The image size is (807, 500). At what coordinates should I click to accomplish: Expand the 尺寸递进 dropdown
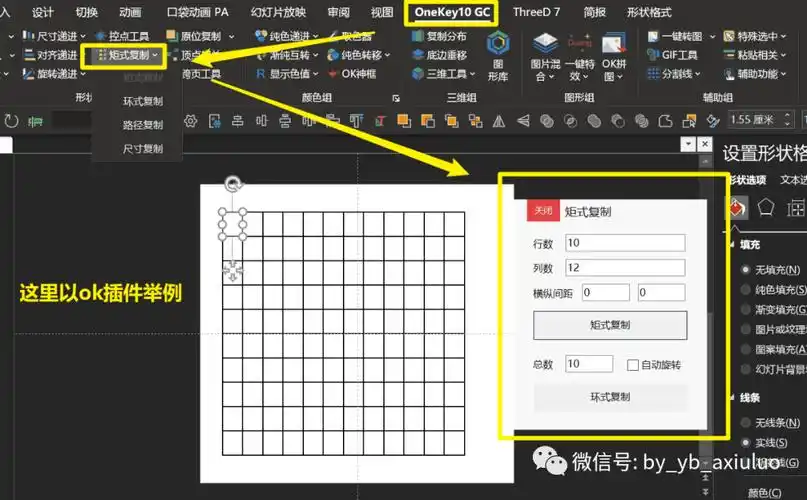83,36
